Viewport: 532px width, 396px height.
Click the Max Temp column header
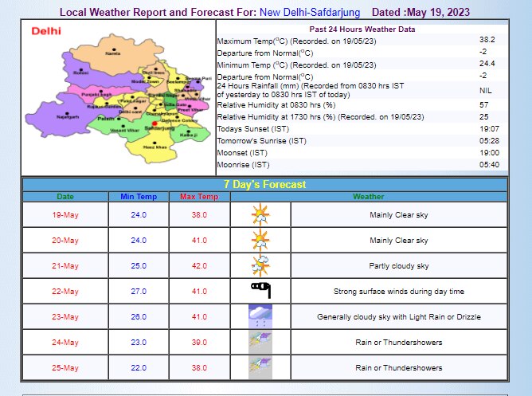[199, 197]
